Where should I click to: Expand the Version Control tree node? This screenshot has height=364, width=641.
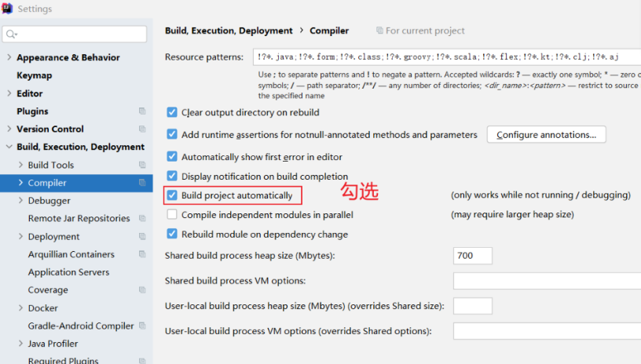tap(9, 129)
